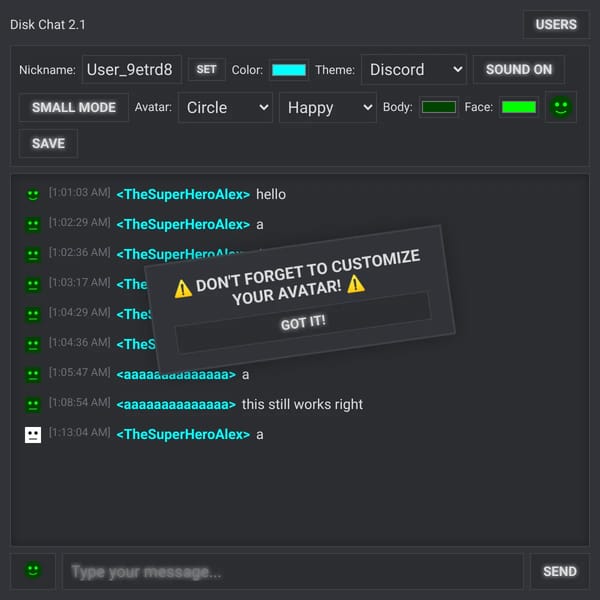Open the cyan name Color picker
This screenshot has height=600, width=600.
(x=289, y=70)
